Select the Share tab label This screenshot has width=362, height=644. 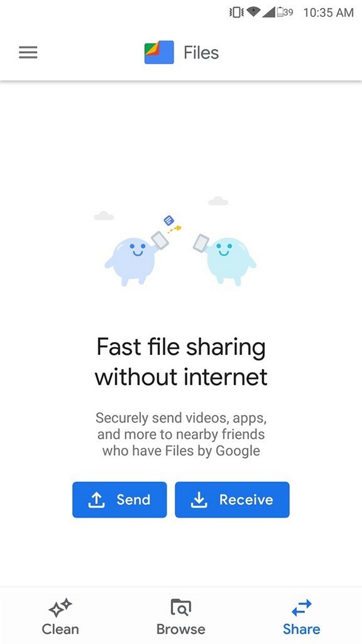click(302, 630)
